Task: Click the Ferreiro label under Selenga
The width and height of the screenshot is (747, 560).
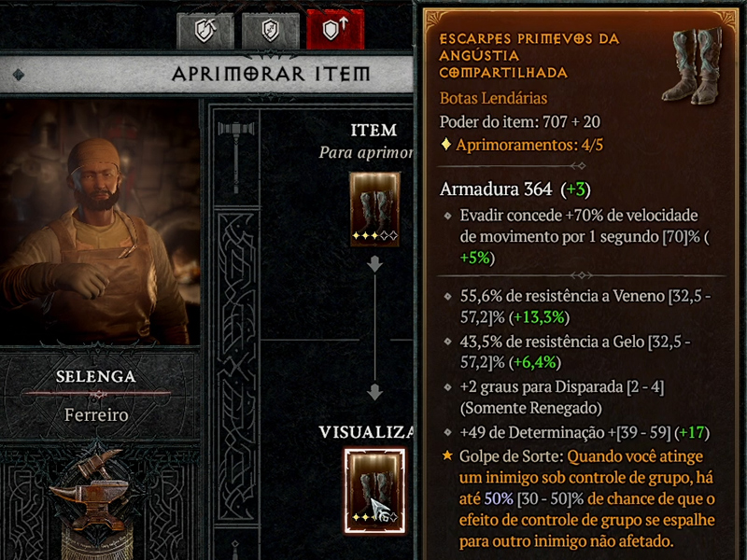Action: [x=96, y=414]
